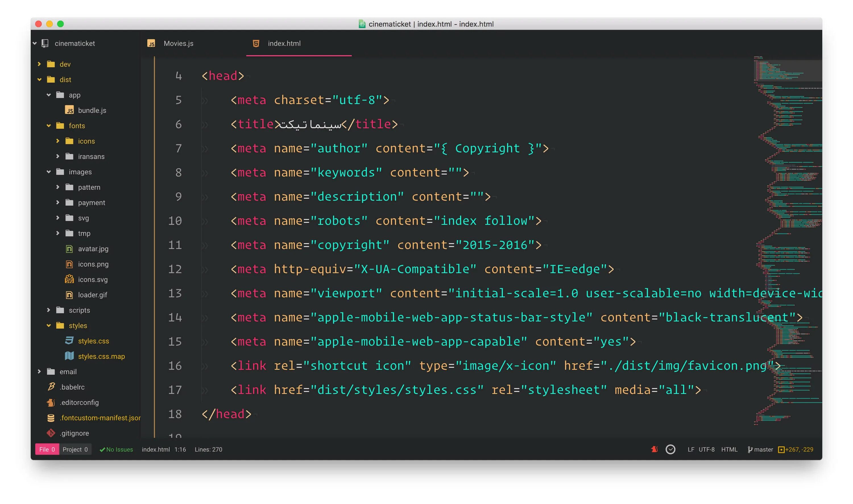The width and height of the screenshot is (853, 504).
Task: Click the No Issues linter status
Action: (116, 449)
